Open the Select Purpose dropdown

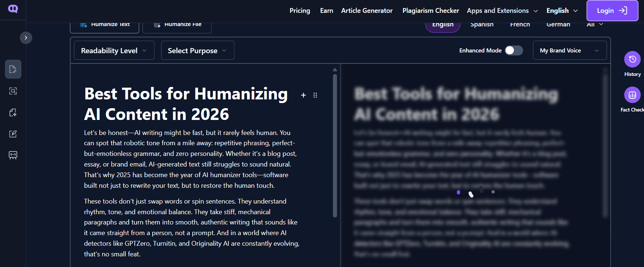[x=197, y=50]
